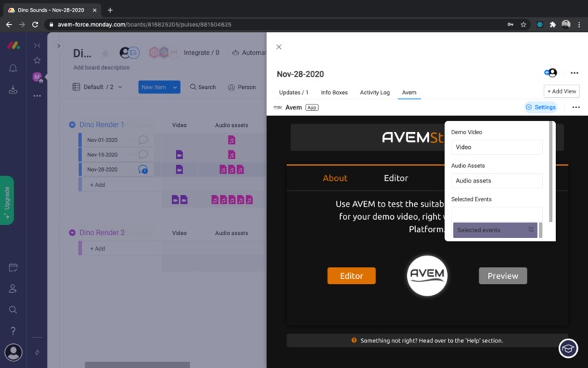Open notifications bell in left sidebar
Image resolution: width=588 pixels, height=368 pixels.
coord(13,69)
